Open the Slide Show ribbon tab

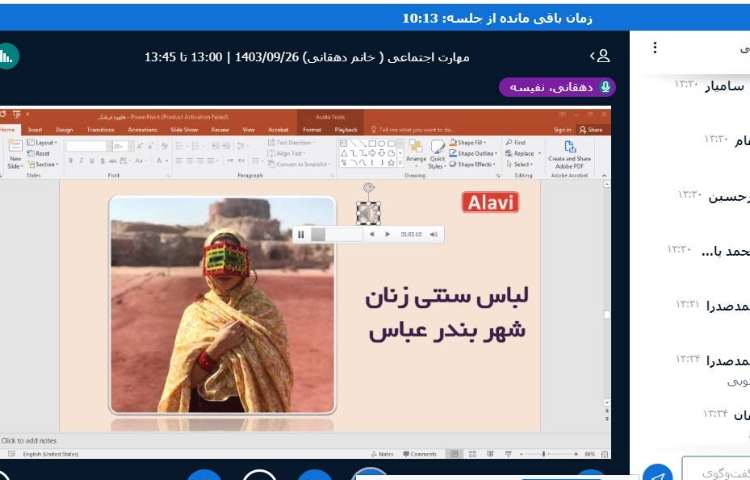pos(184,130)
